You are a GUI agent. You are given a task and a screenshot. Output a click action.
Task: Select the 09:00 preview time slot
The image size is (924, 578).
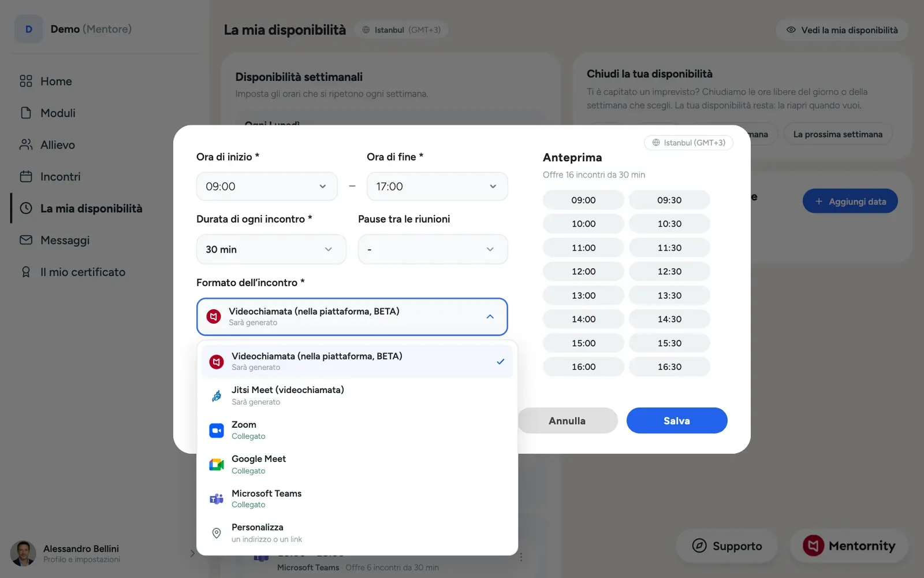[583, 200]
